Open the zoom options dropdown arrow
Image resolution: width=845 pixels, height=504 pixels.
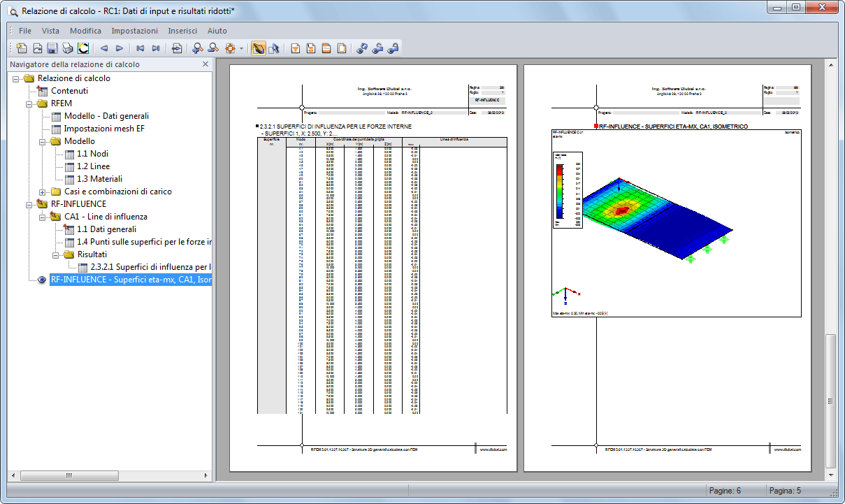click(241, 48)
